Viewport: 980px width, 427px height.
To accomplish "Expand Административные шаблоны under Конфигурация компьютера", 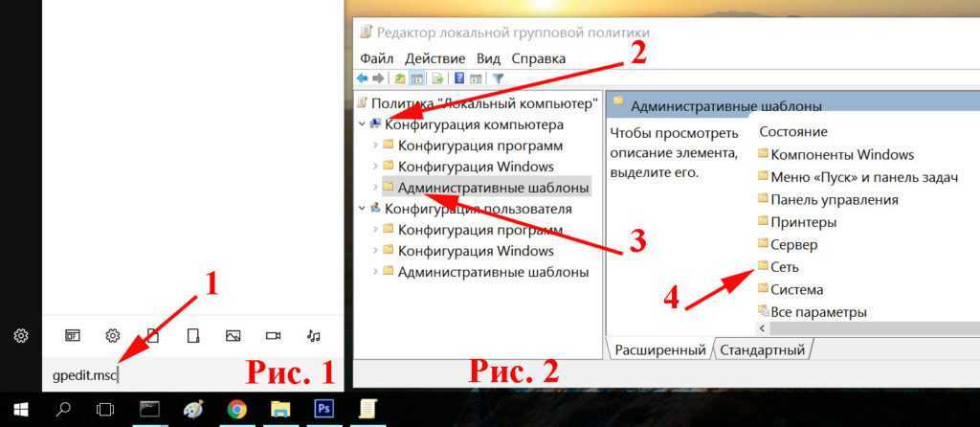I will coord(374,188).
